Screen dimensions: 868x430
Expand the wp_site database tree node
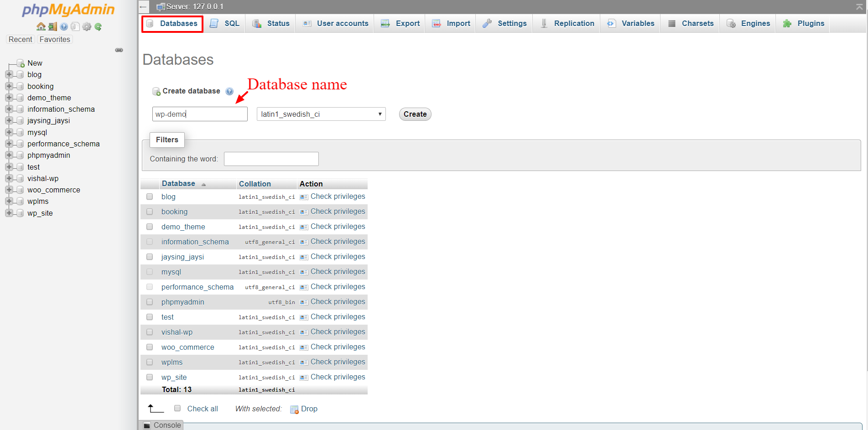(9, 212)
